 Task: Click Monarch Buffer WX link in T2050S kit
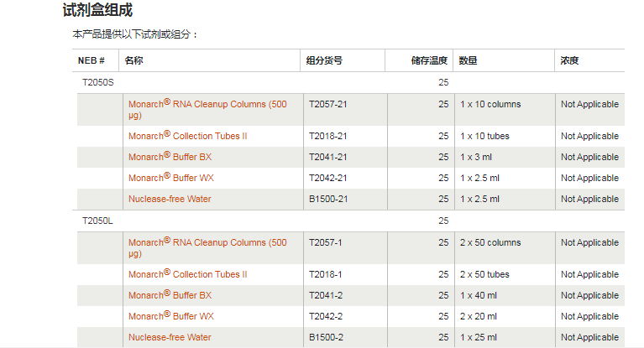(x=170, y=178)
